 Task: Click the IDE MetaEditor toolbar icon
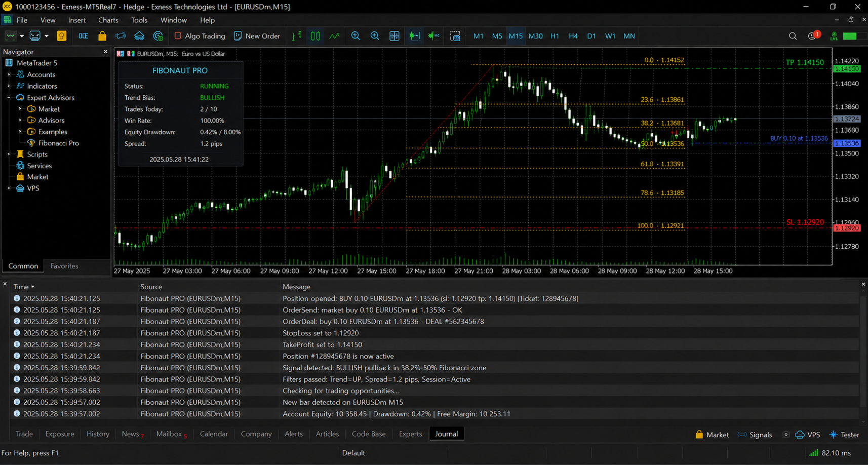83,36
